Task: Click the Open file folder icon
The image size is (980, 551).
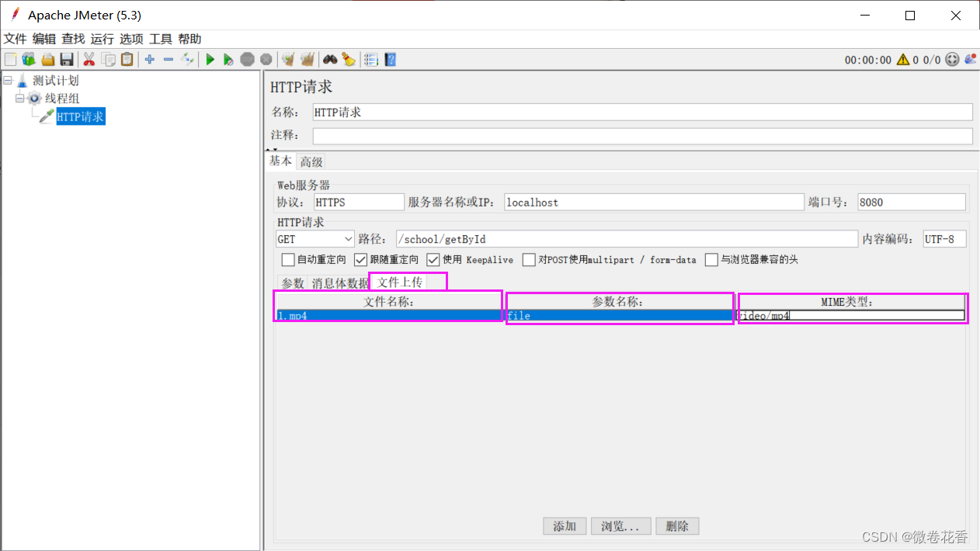Action: point(48,59)
